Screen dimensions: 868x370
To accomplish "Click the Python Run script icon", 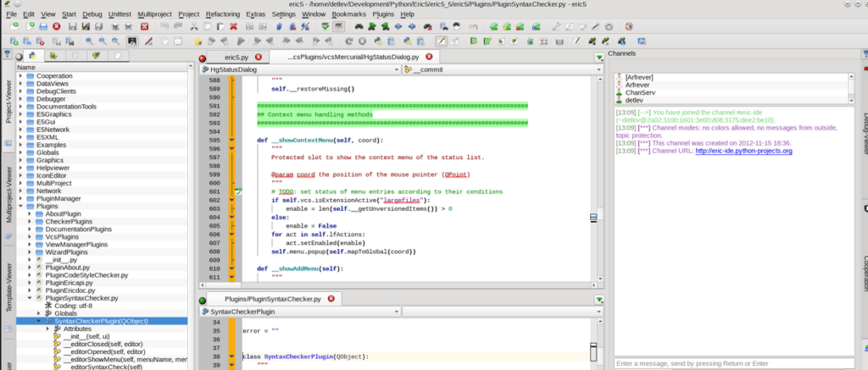I will pos(379,41).
